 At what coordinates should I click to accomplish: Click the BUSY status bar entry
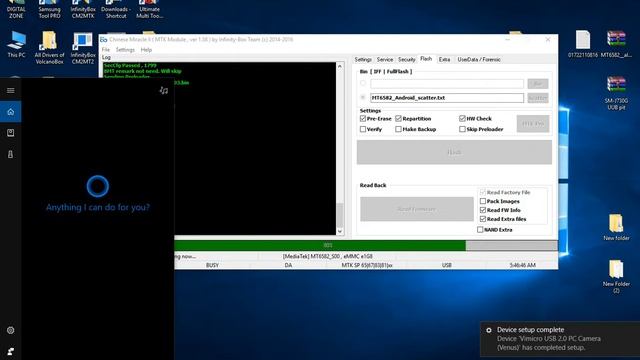212,265
